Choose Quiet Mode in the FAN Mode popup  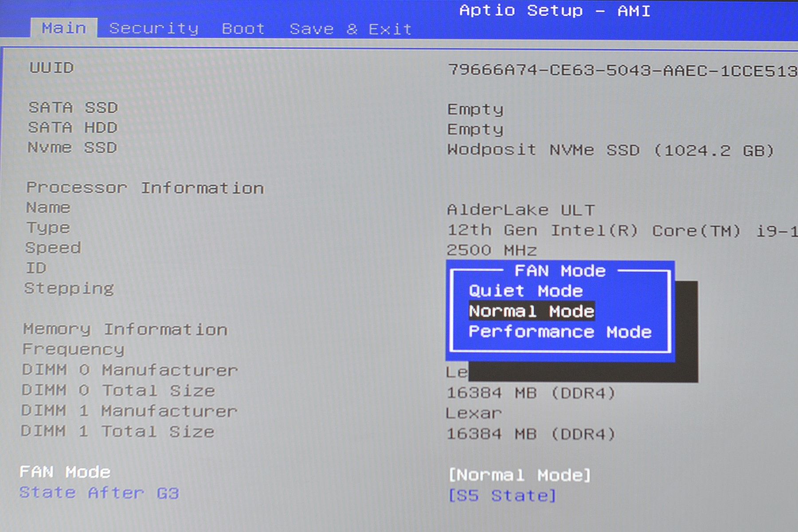(x=526, y=291)
